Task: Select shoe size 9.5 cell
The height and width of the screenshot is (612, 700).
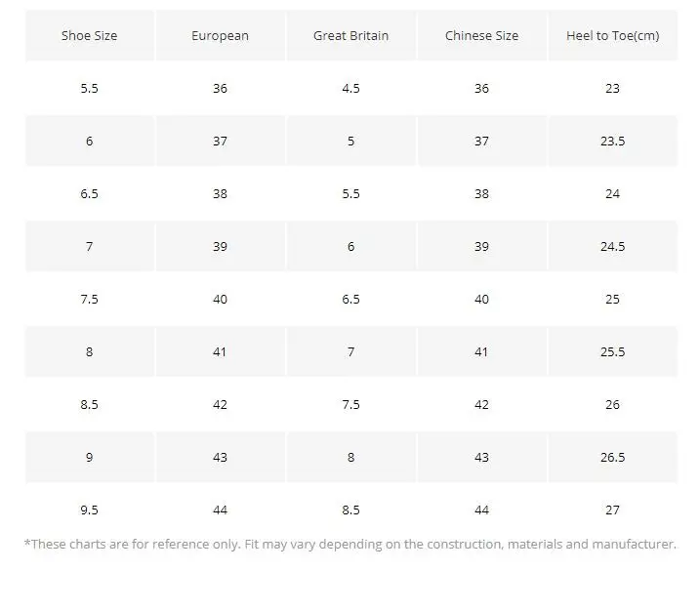Action: (89, 510)
